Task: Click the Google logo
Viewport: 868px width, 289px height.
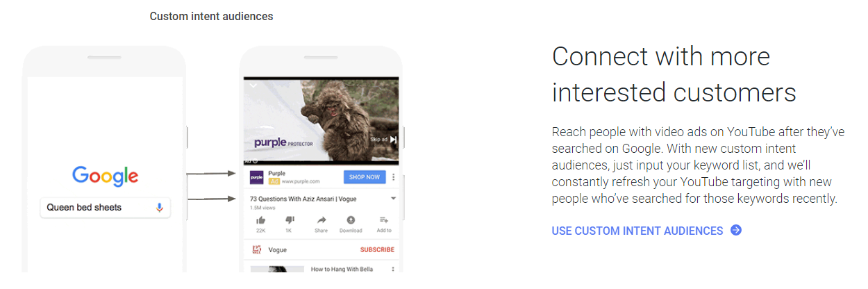Action: (105, 176)
